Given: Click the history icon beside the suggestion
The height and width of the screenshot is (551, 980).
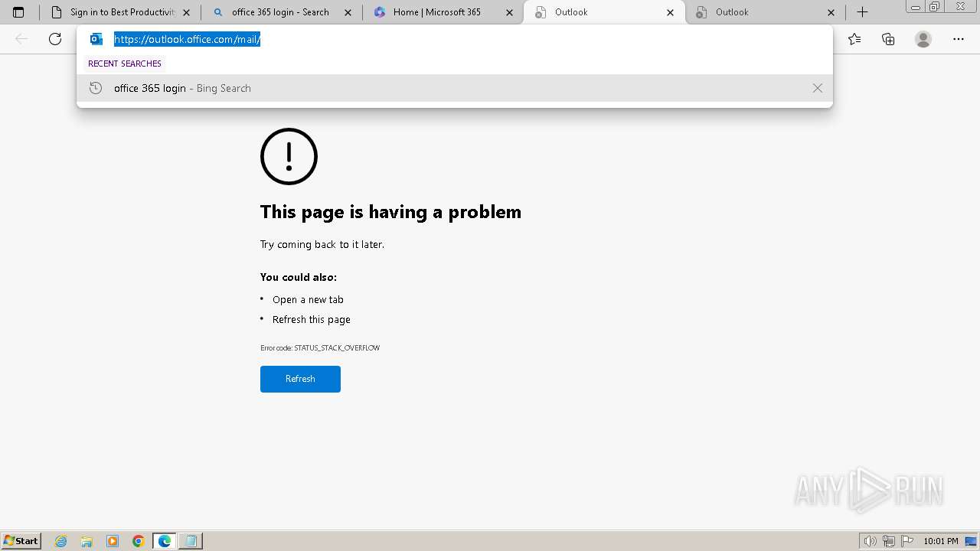Looking at the screenshot, I should click(96, 88).
